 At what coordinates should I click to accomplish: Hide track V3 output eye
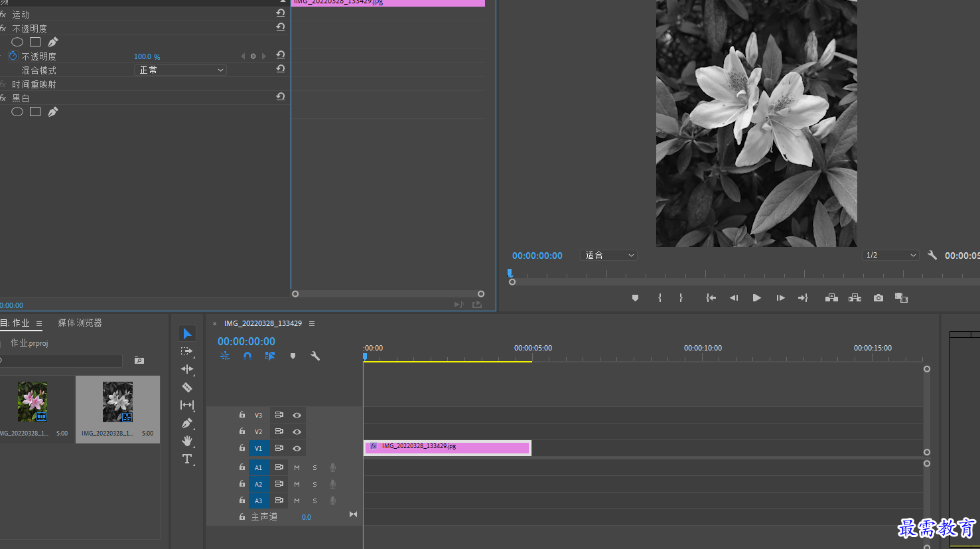click(x=297, y=415)
